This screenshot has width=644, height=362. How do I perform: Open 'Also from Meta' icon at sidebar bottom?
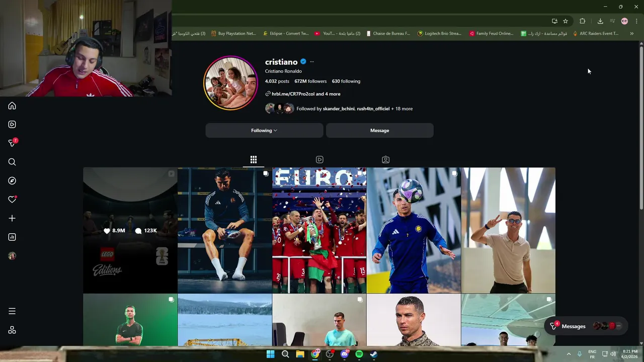(12, 330)
